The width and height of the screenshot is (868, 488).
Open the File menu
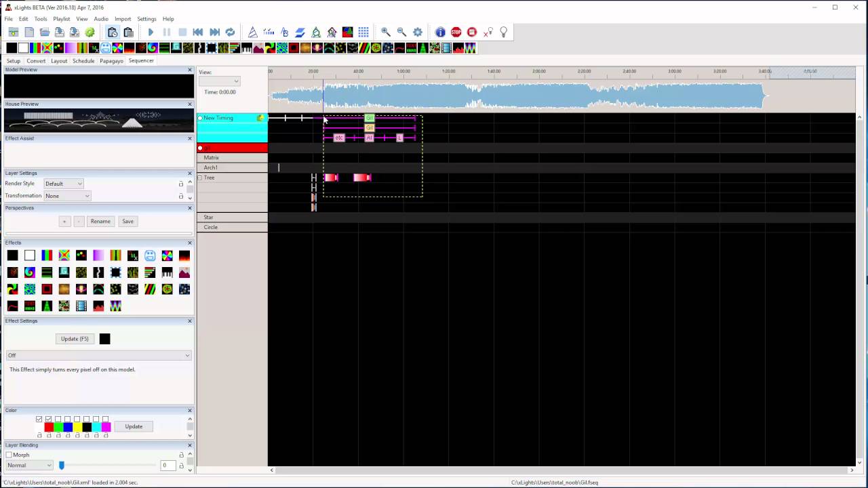point(9,19)
